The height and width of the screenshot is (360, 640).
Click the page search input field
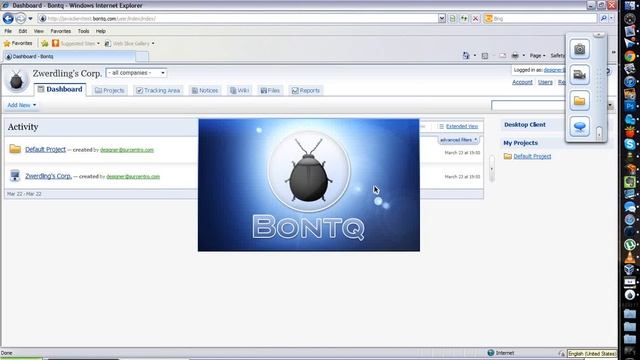(x=528, y=105)
